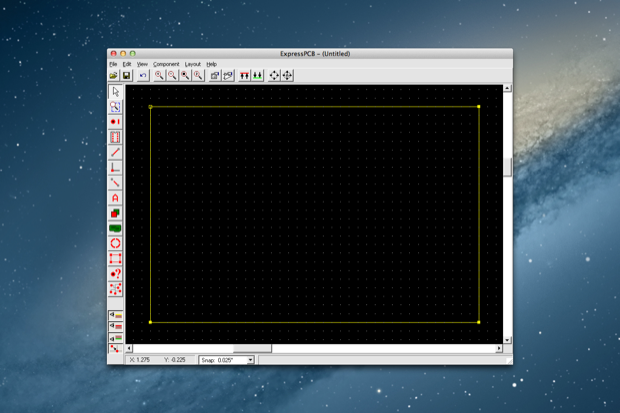This screenshot has width=620, height=413.
Task: Select the place component tool
Action: point(115,137)
